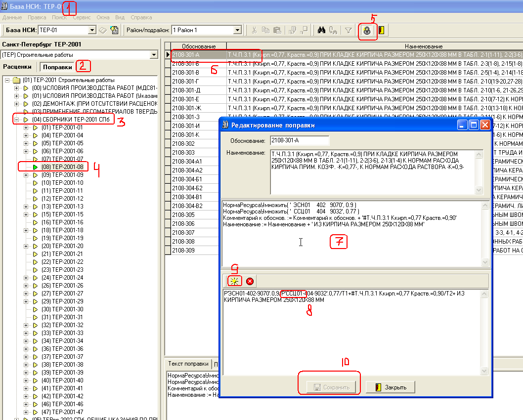Click scroll-up arrow of the script text area
This screenshot has height=420, width=523.
pyautogui.click(x=485, y=206)
